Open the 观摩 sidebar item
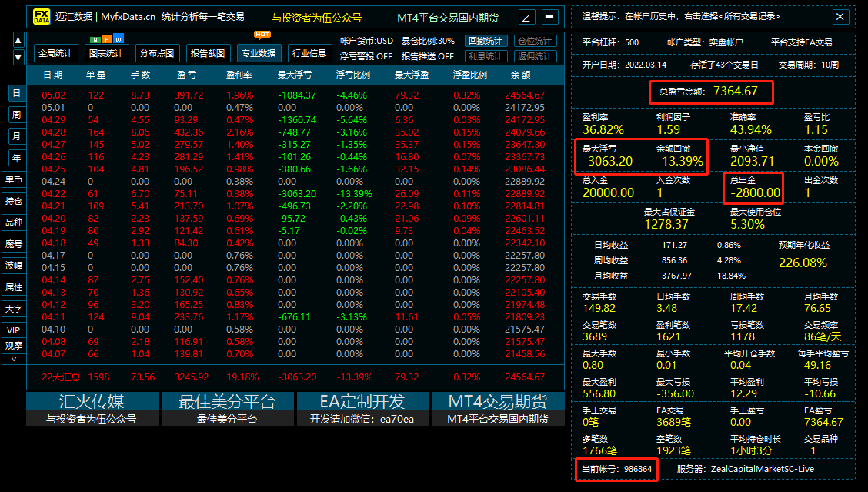The height and width of the screenshot is (492, 868). 14,346
